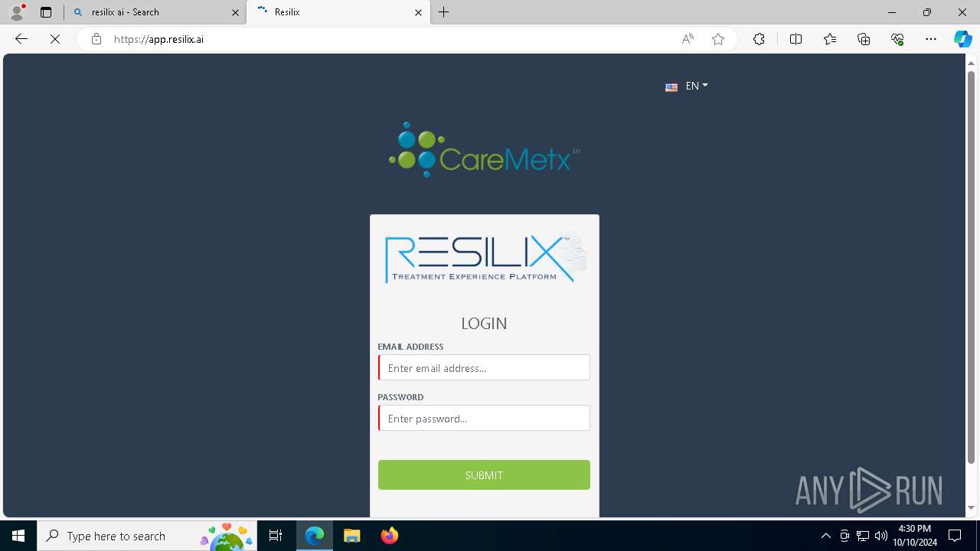Click the PASSWORD label
This screenshot has height=551, width=980.
400,397
